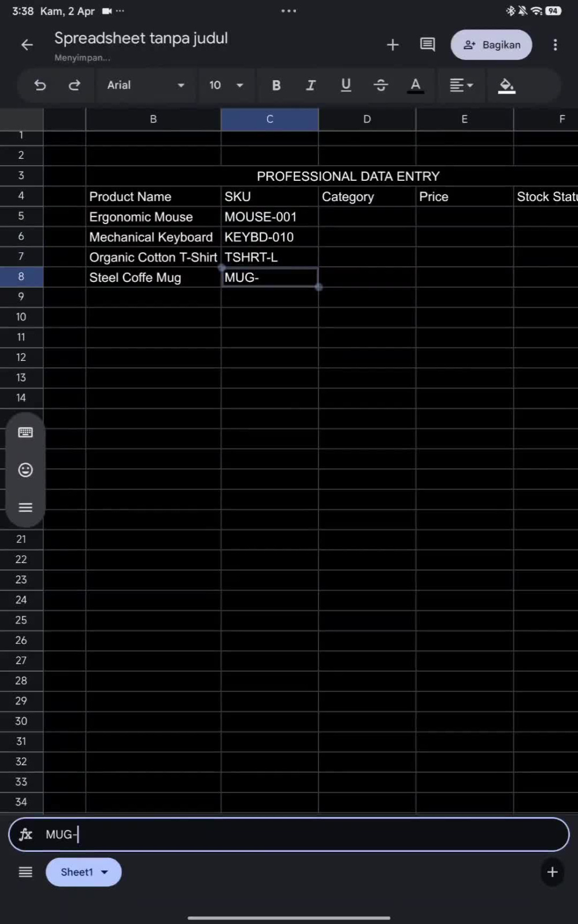Select the Category header cell
Screen dimensions: 578x924
[x=367, y=196]
